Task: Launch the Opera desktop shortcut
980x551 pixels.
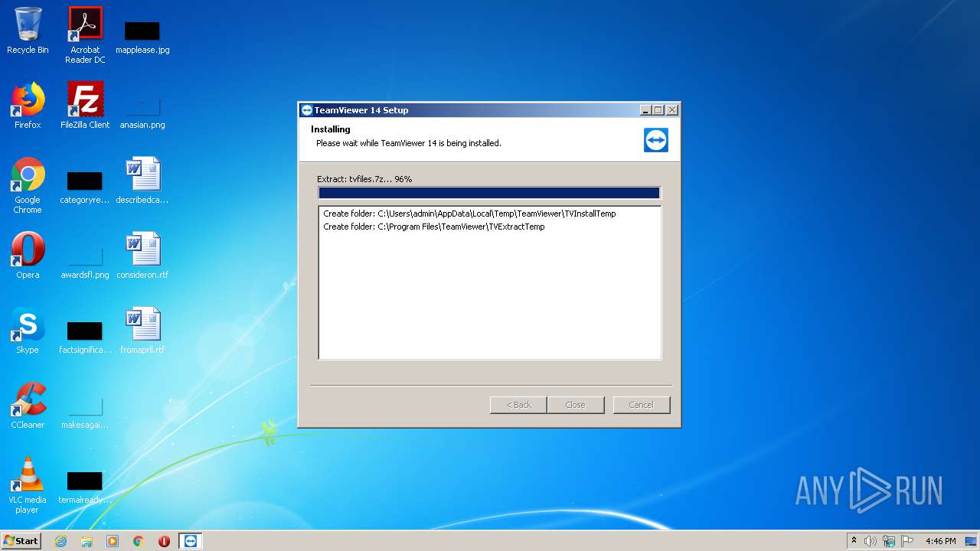Action: click(x=28, y=256)
